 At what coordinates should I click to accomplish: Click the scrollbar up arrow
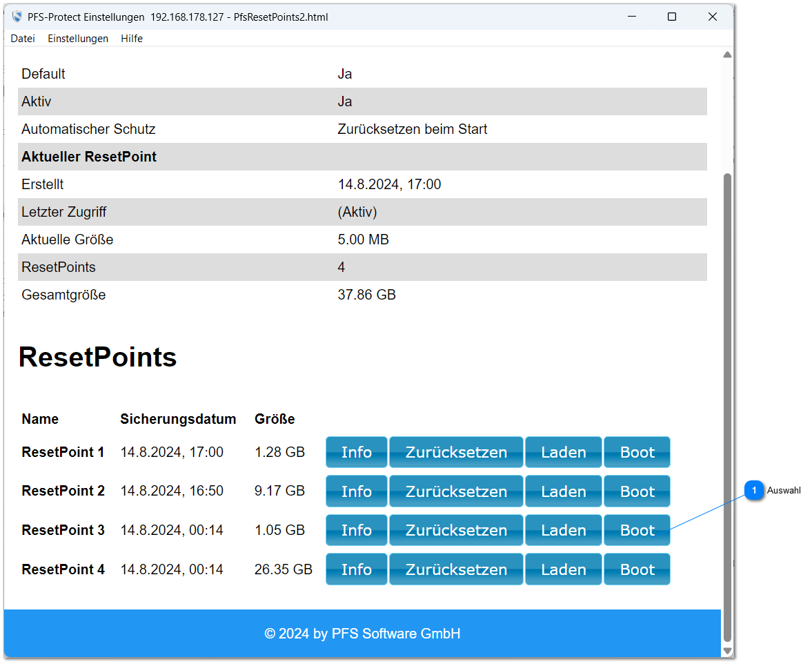726,55
